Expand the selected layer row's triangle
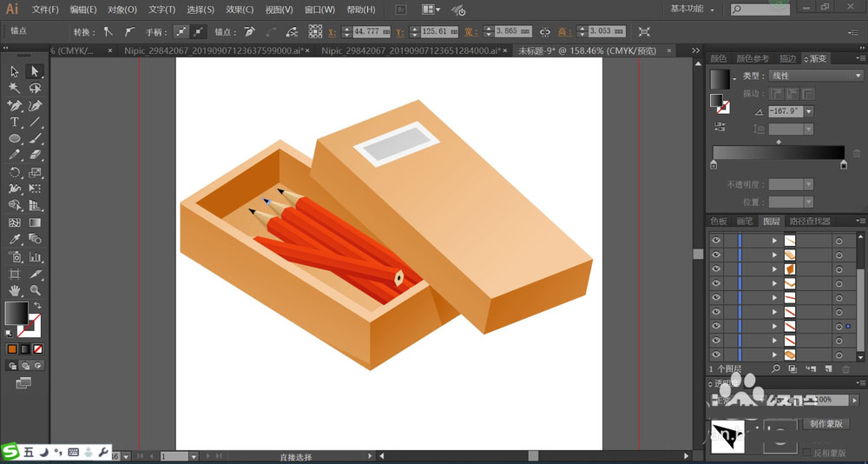868x464 pixels. point(775,326)
